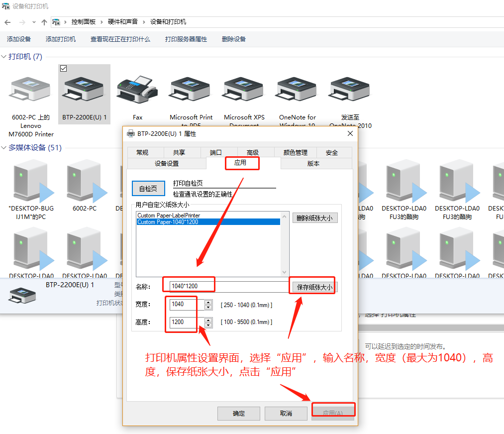Click 添加打印机 in the toolbar
504x434 pixels.
[60, 39]
